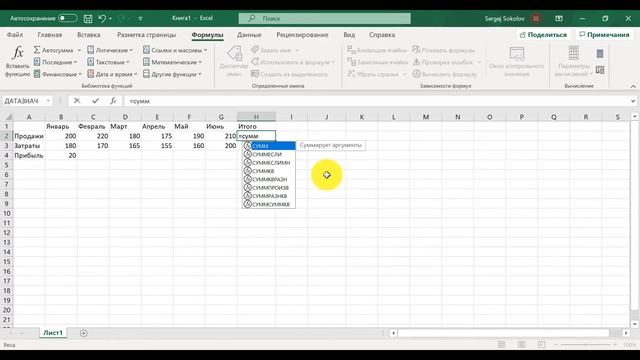Screen dimensions: 640x360
Task: Confirm the formula entry with checkmark
Action: click(95, 100)
